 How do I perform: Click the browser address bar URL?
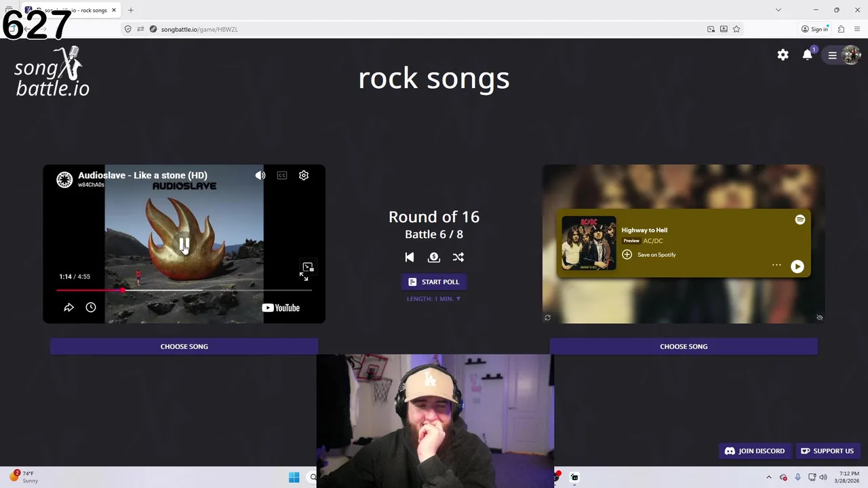click(x=199, y=29)
